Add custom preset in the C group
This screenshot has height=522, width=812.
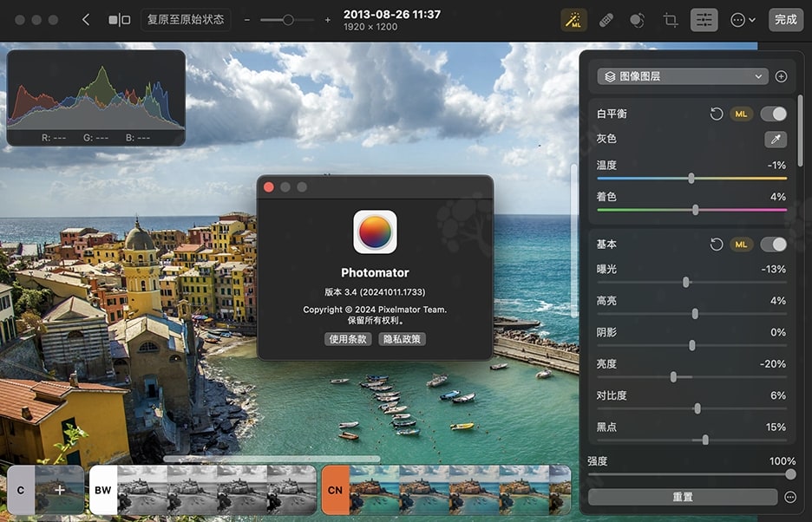click(x=60, y=490)
